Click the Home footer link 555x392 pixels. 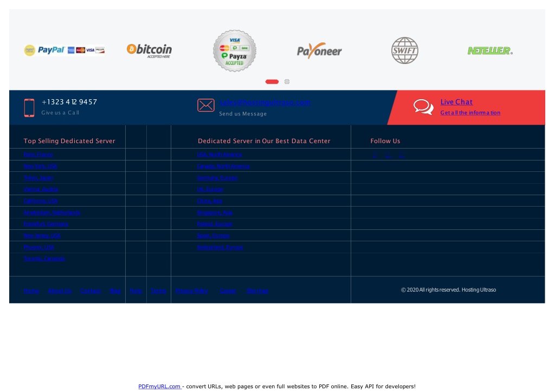tap(31, 291)
